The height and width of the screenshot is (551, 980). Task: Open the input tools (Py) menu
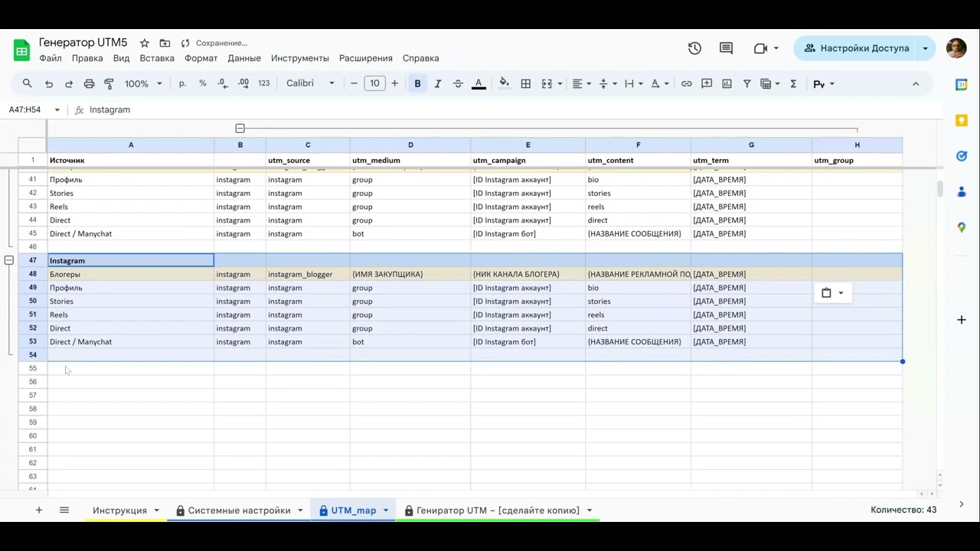point(823,83)
